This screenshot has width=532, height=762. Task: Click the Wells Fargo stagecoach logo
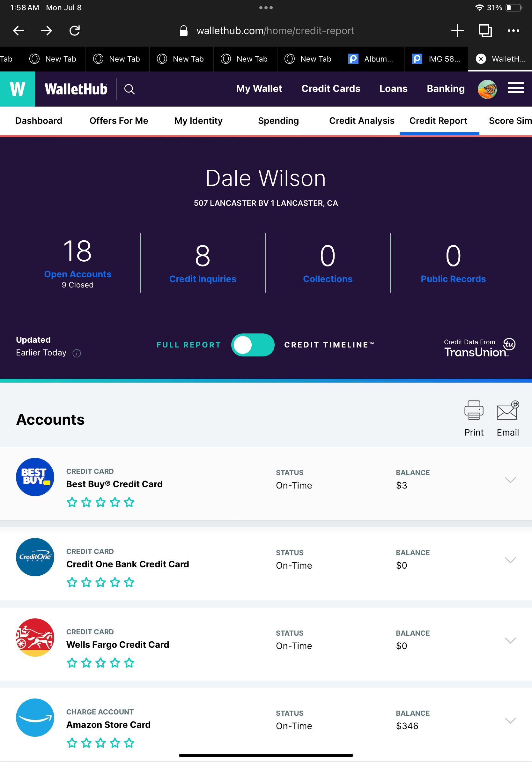35,637
